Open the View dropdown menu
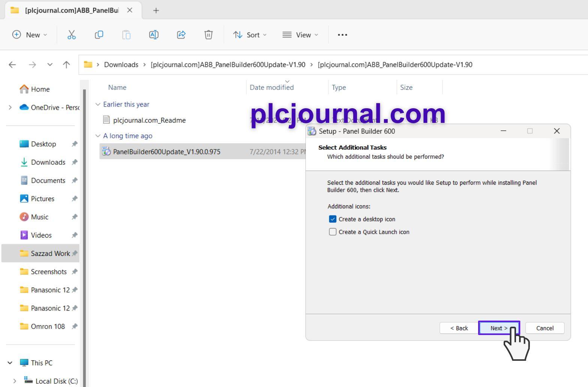Viewport: 588px width, 387px height. click(x=300, y=35)
